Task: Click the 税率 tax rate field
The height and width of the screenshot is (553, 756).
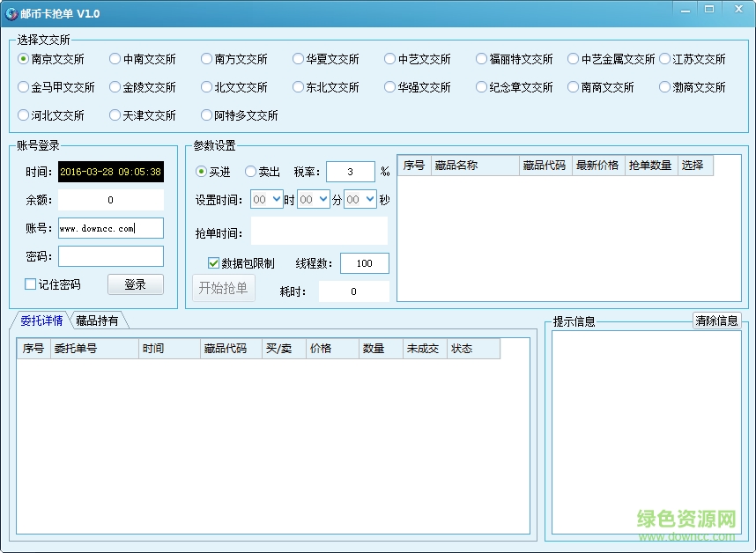Action: click(x=350, y=172)
